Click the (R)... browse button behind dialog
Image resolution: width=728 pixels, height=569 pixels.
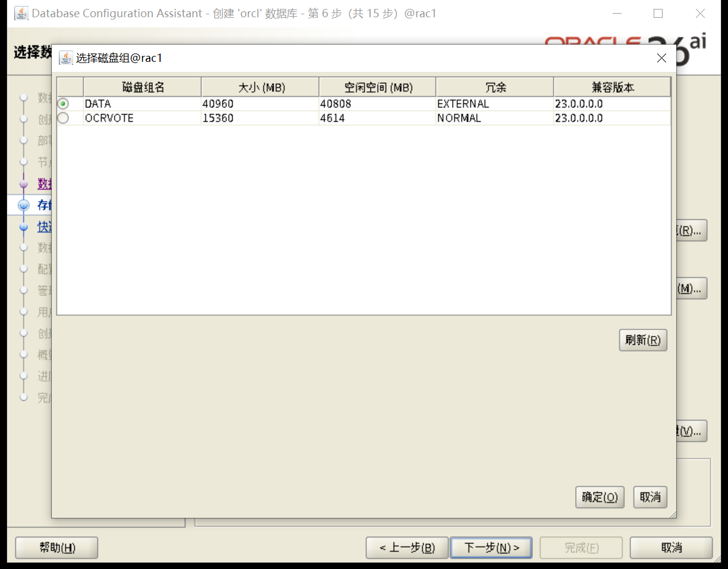(x=692, y=230)
